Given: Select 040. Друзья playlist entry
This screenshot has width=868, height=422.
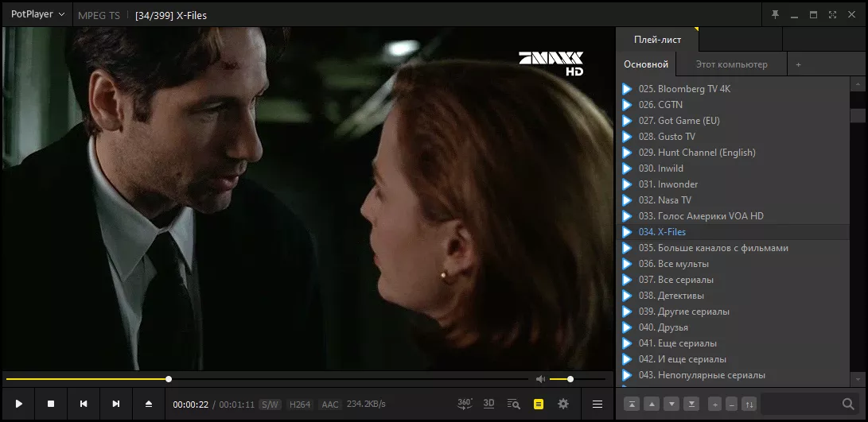Looking at the screenshot, I should [733, 327].
